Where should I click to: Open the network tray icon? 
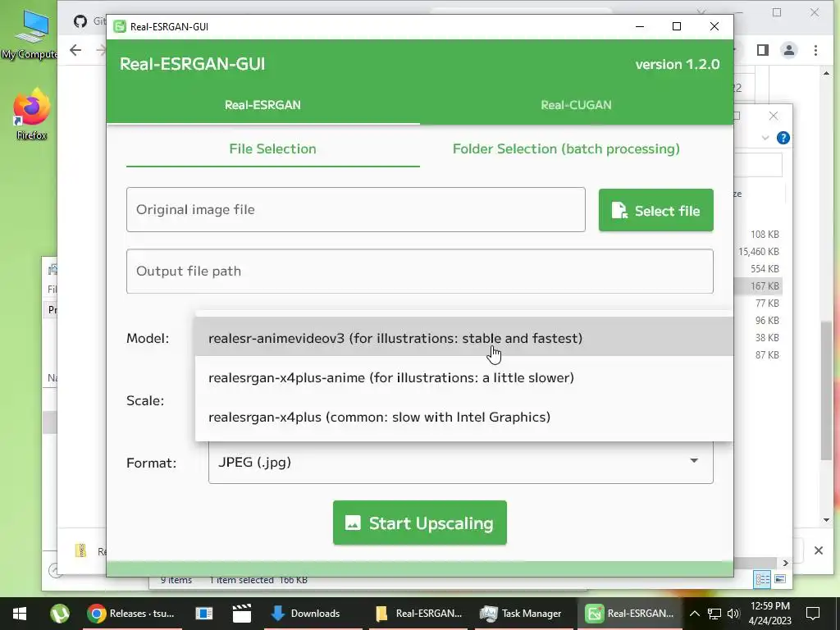pos(714,614)
